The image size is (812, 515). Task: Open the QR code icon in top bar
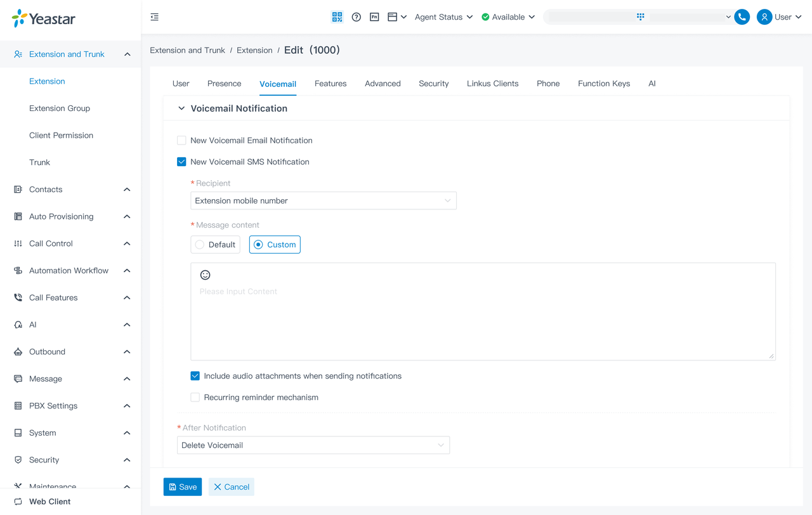(337, 17)
